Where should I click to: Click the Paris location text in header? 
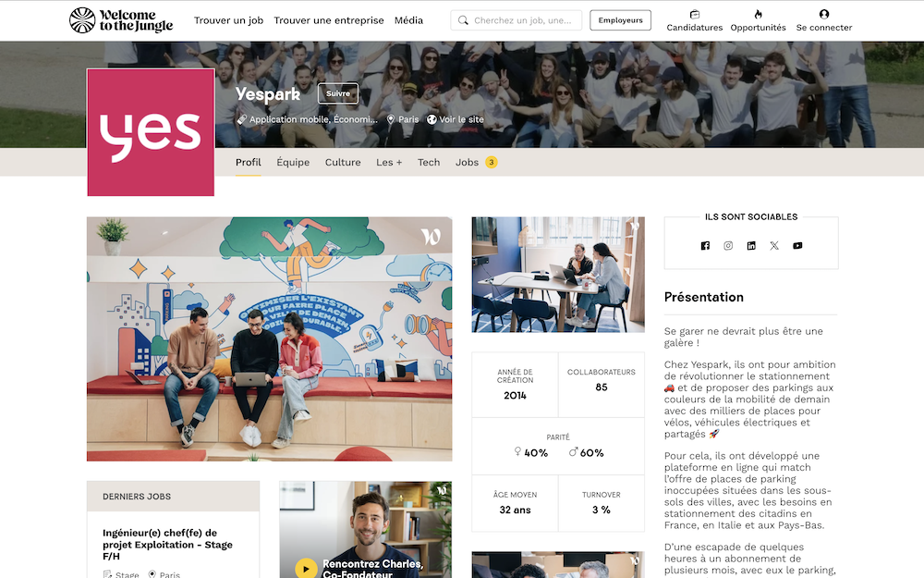[x=408, y=119]
